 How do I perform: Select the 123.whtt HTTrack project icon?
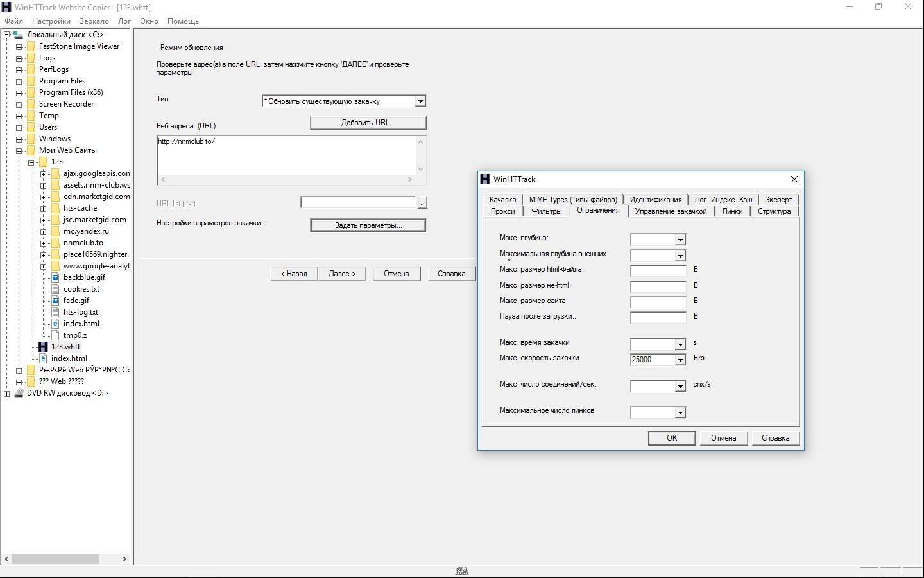pos(43,347)
